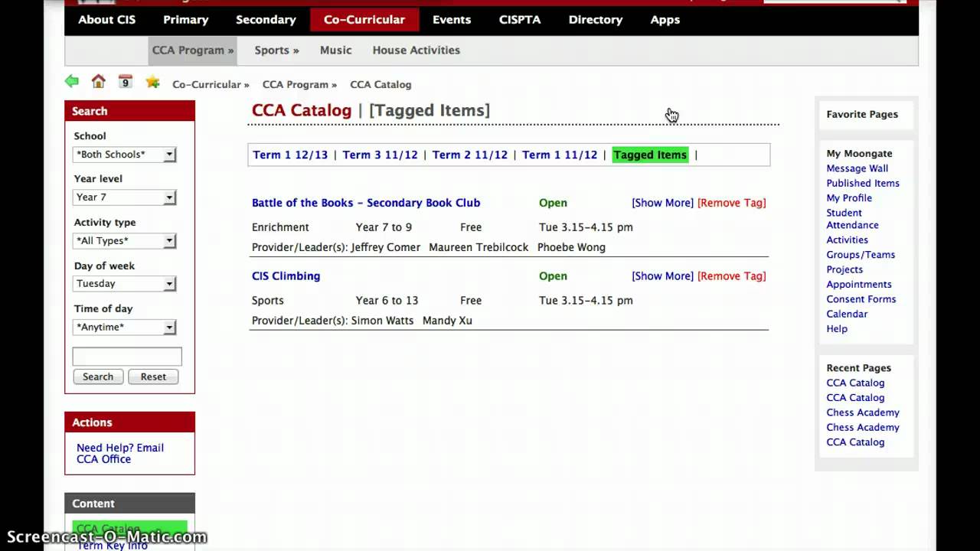Open the Time of day dropdown
The image size is (980, 551).
click(x=125, y=328)
